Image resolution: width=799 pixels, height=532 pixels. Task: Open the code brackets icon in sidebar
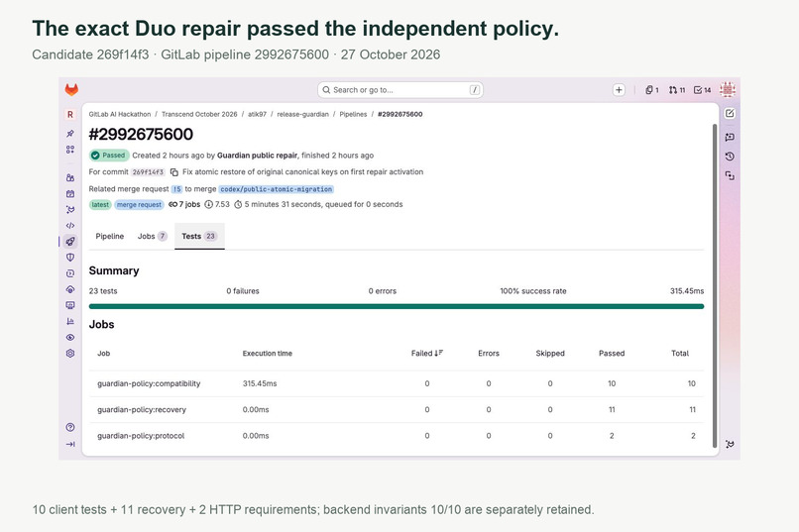(x=70, y=225)
